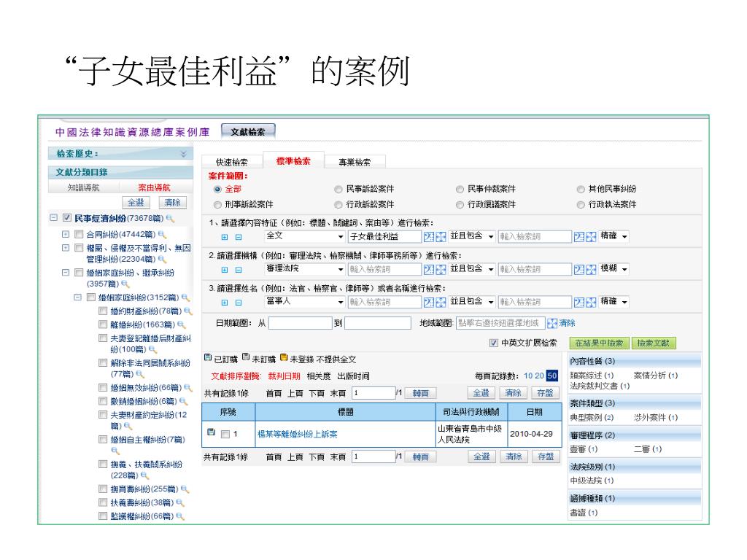Add a condition row in section 1
Screen dimensions: 747x560
(x=225, y=237)
